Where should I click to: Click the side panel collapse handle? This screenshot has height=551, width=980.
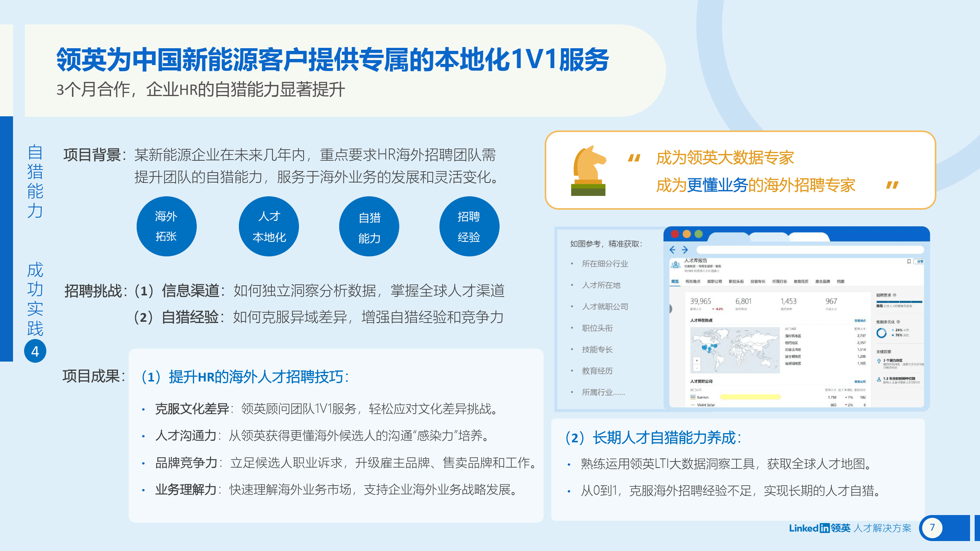coord(670,309)
